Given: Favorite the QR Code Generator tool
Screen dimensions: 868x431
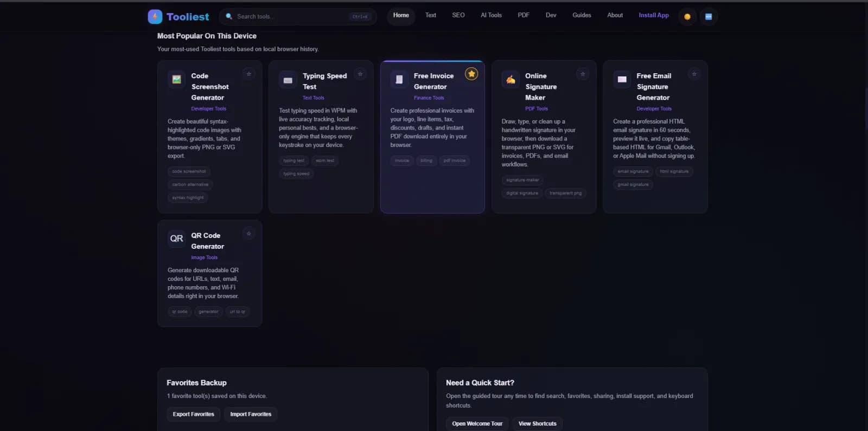Looking at the screenshot, I should 249,234.
